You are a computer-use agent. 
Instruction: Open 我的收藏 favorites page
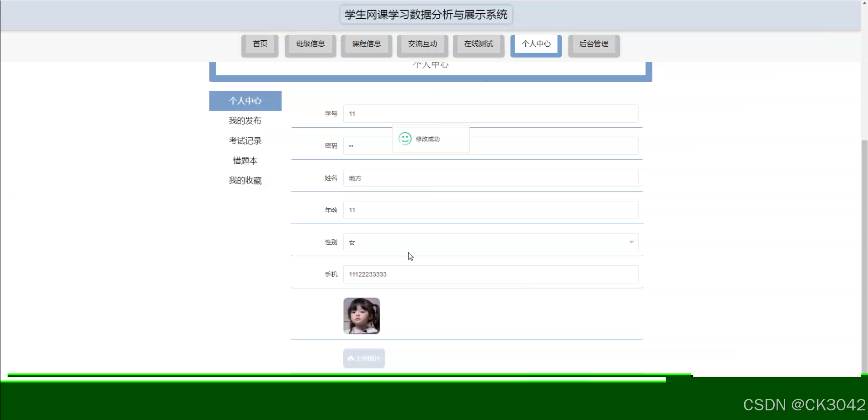click(245, 180)
